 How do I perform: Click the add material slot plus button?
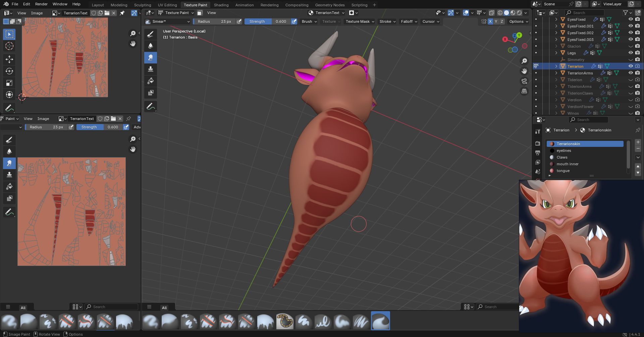click(638, 142)
